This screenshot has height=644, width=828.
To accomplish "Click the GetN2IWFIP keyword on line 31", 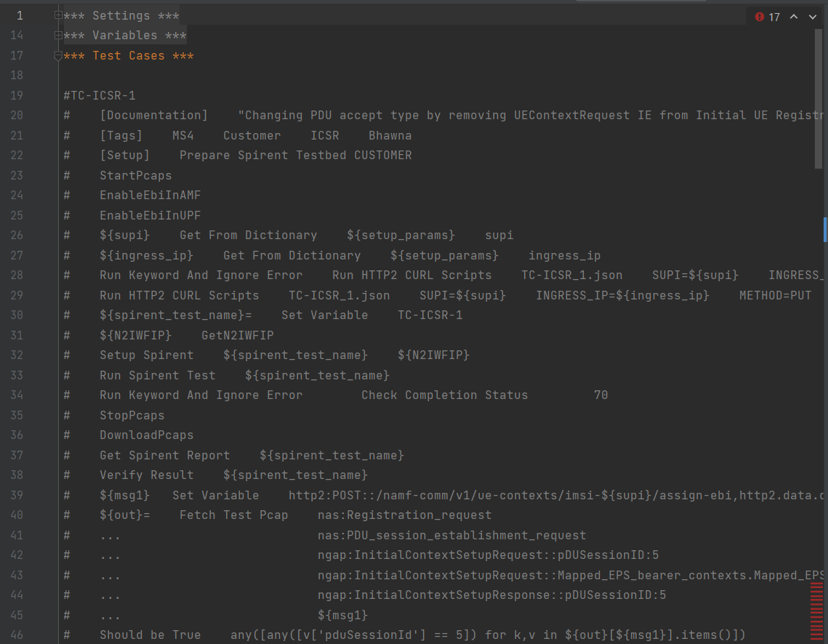I will click(238, 334).
